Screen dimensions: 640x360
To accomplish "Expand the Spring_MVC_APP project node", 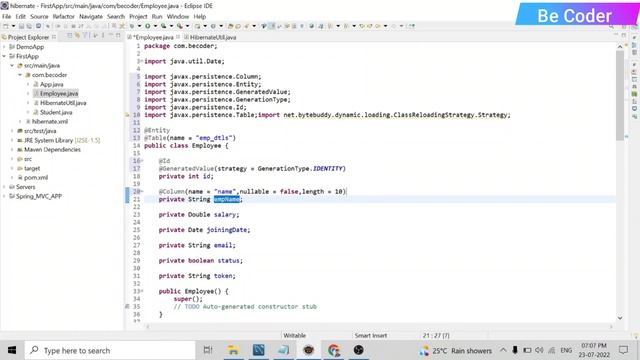I will (4, 196).
